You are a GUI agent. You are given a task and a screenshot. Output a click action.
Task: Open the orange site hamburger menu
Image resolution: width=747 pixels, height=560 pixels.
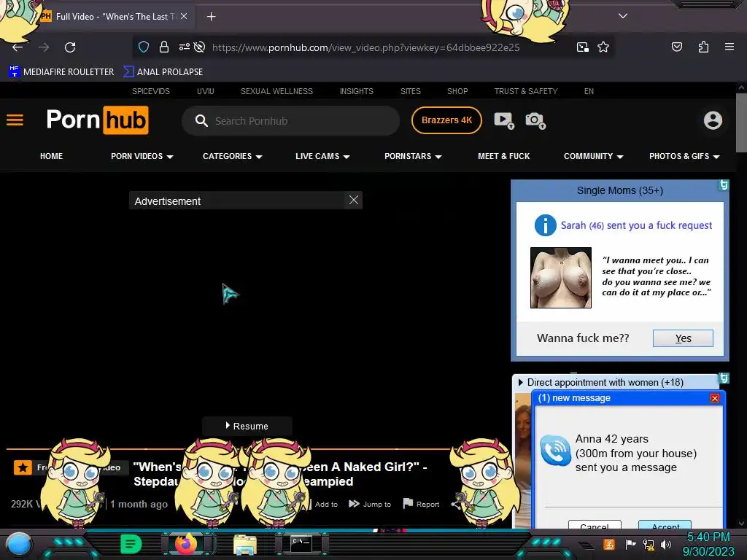[15, 120]
